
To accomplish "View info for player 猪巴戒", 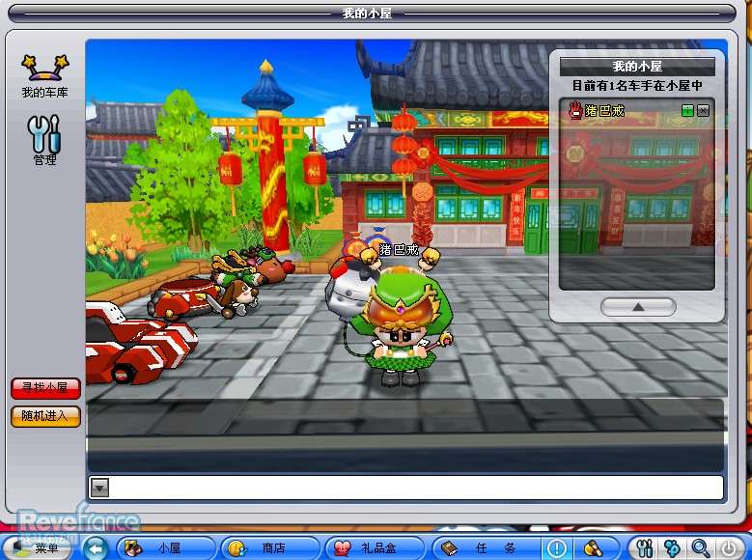I will coord(687,111).
